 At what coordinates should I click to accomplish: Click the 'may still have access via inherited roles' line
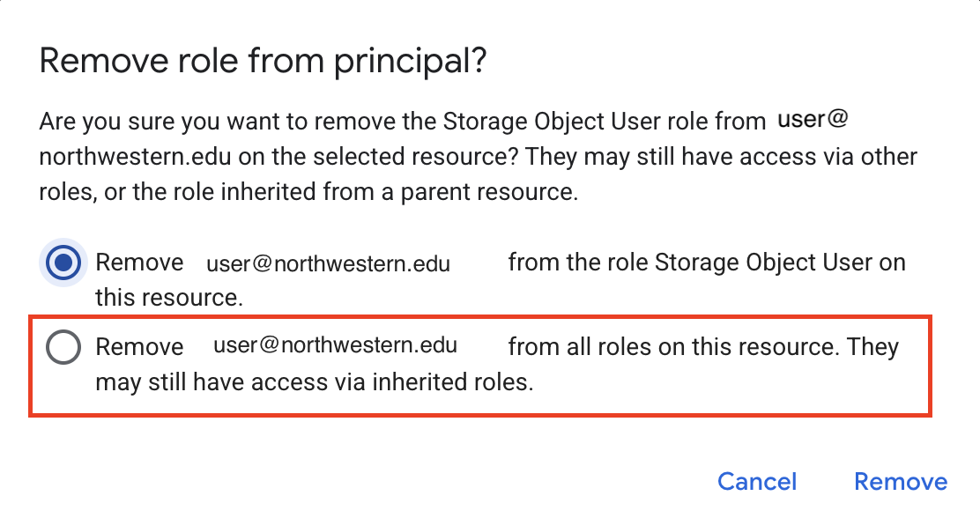coord(314,383)
